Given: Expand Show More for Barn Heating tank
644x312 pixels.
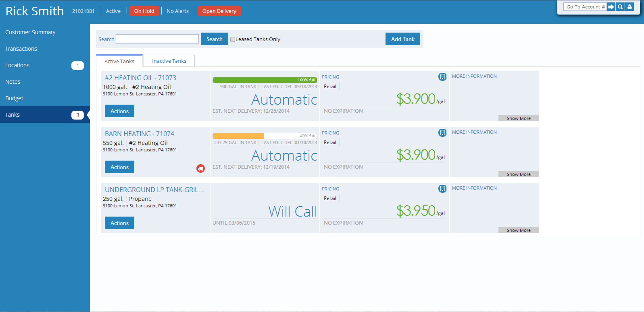Looking at the screenshot, I should coord(518,174).
